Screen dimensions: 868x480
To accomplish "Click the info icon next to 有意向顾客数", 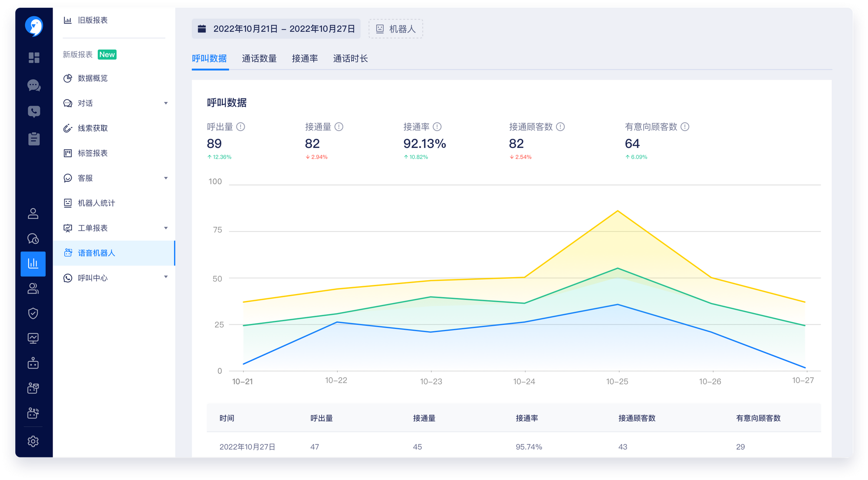I will (x=685, y=127).
